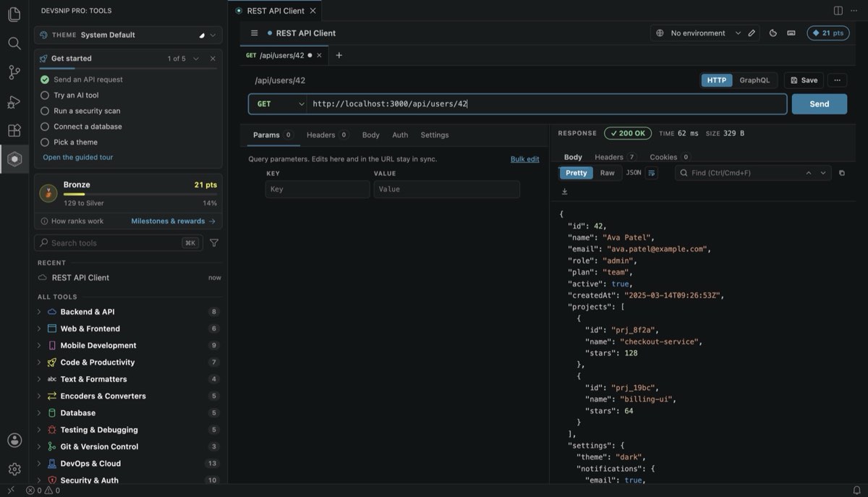
Task: Click the Bronze rank progress bar
Action: pos(140,195)
